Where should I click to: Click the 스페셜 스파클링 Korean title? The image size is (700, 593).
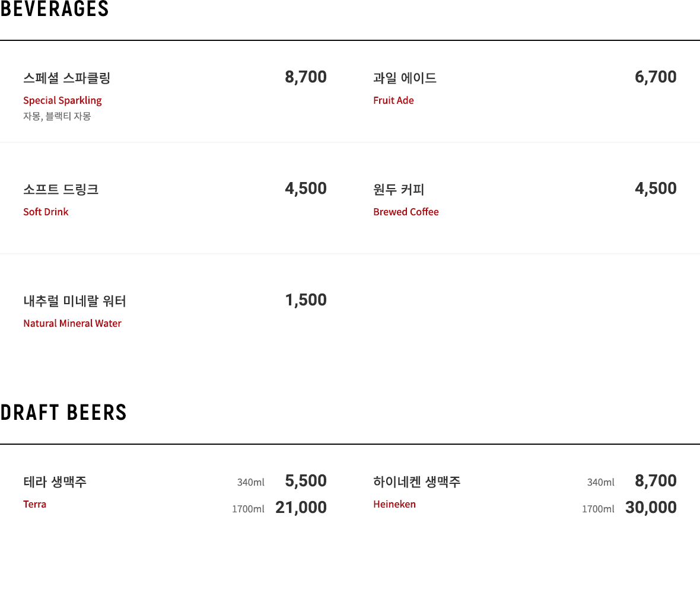67,78
